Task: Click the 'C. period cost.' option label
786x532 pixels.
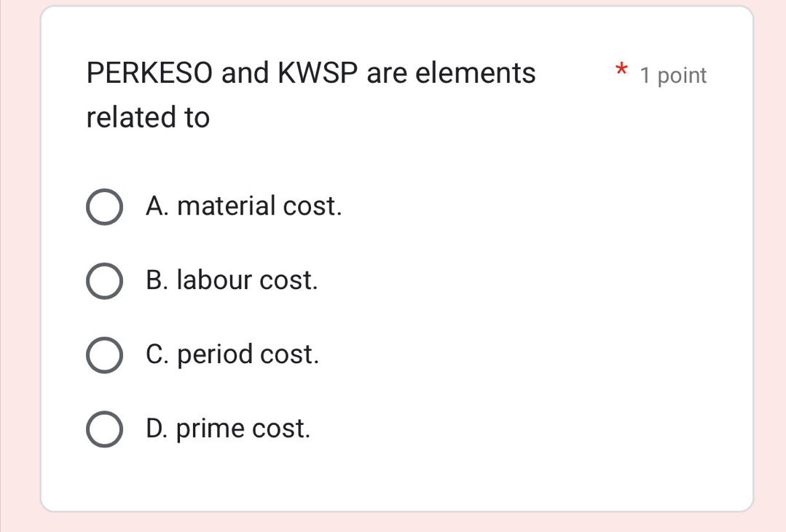Action: click(232, 354)
